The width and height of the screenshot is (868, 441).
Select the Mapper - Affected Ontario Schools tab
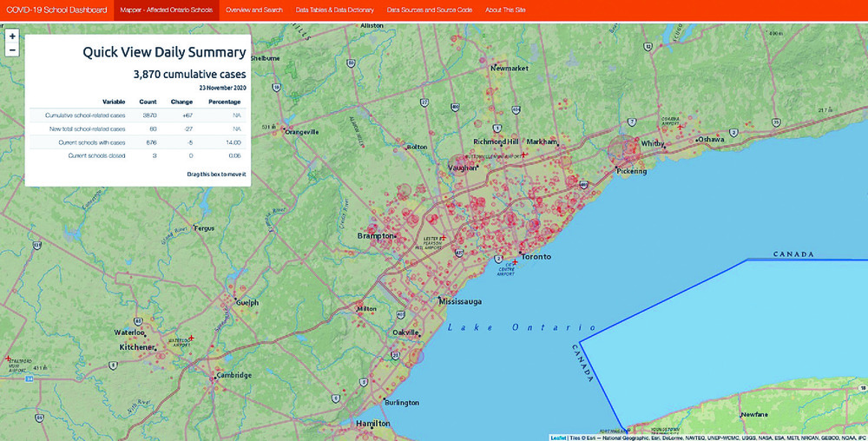tap(166, 10)
